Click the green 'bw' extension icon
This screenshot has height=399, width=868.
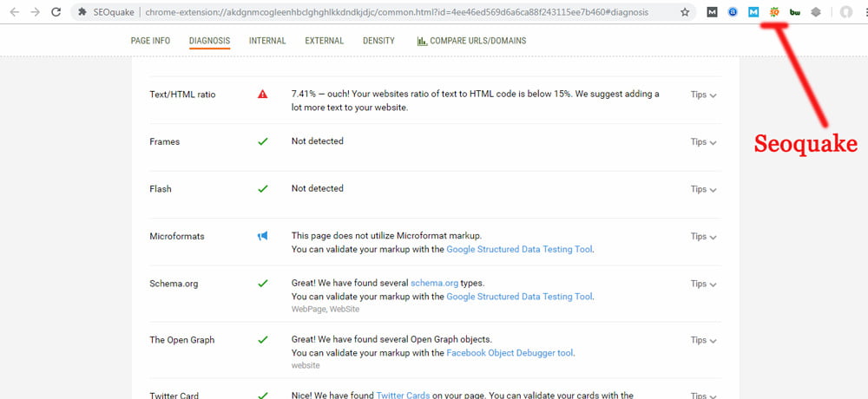click(x=795, y=12)
